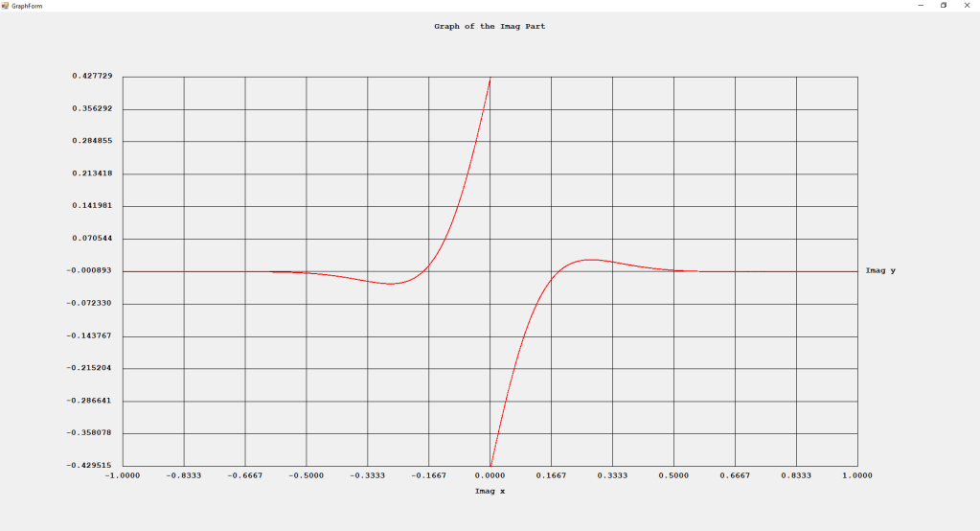The width and height of the screenshot is (980, 531).
Task: Click the 0.0000 x-axis tick label
Action: 490,474
